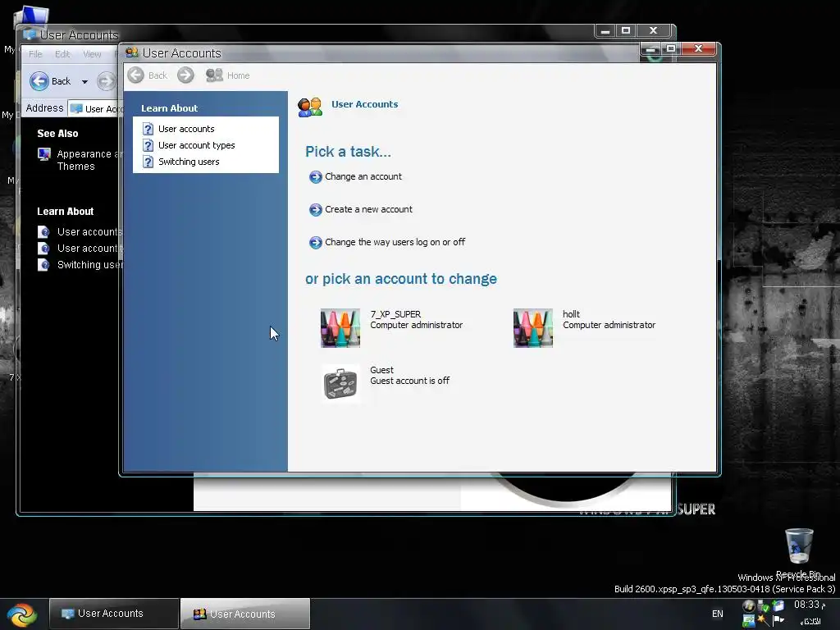840x630 pixels.
Task: Click the 7_XP_SUPER account name
Action: click(x=395, y=314)
